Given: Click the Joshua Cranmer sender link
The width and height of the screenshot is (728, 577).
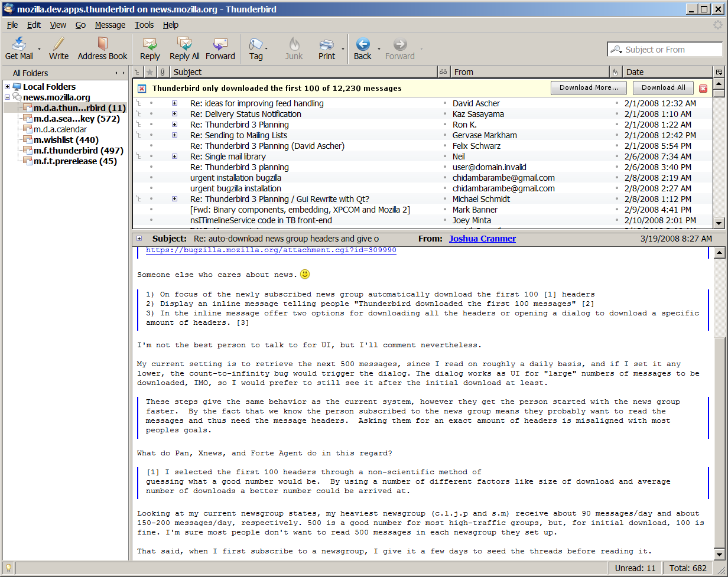Looking at the screenshot, I should [482, 239].
